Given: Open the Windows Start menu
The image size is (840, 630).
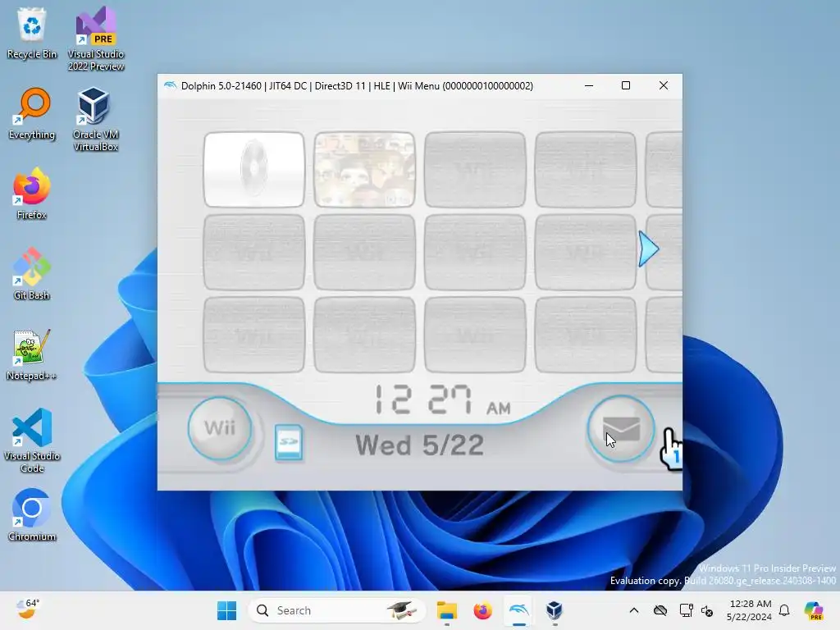Looking at the screenshot, I should [226, 610].
